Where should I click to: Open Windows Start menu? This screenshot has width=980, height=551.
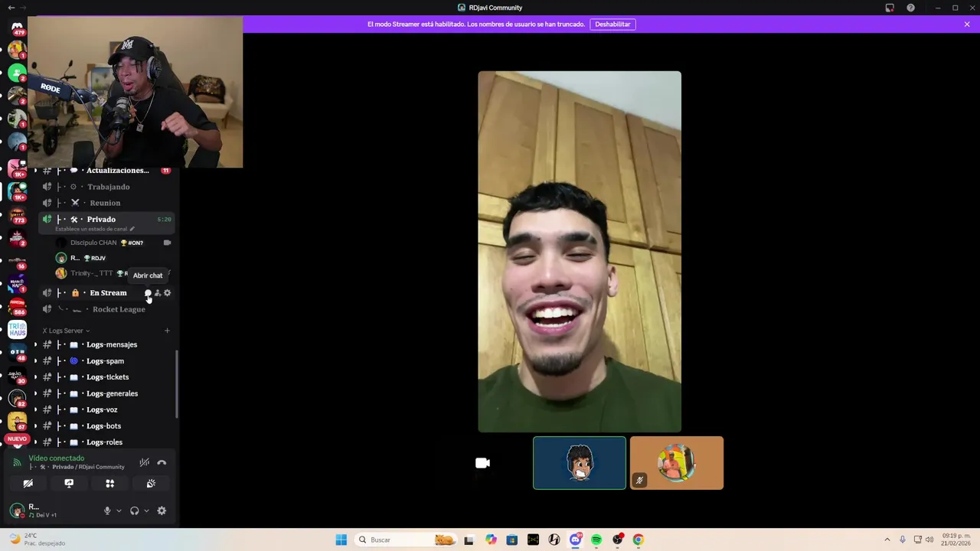(x=341, y=540)
